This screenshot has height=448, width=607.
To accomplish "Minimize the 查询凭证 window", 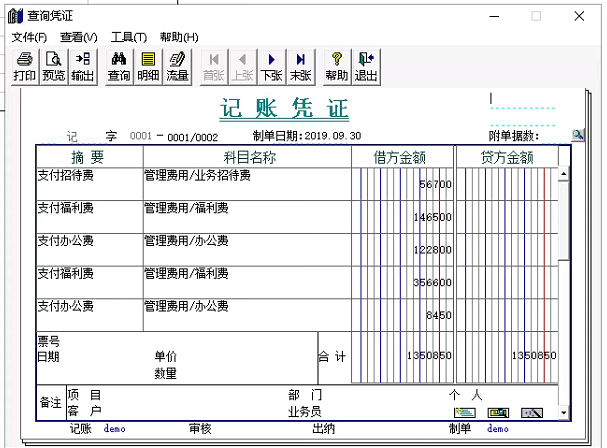I will pos(494,16).
